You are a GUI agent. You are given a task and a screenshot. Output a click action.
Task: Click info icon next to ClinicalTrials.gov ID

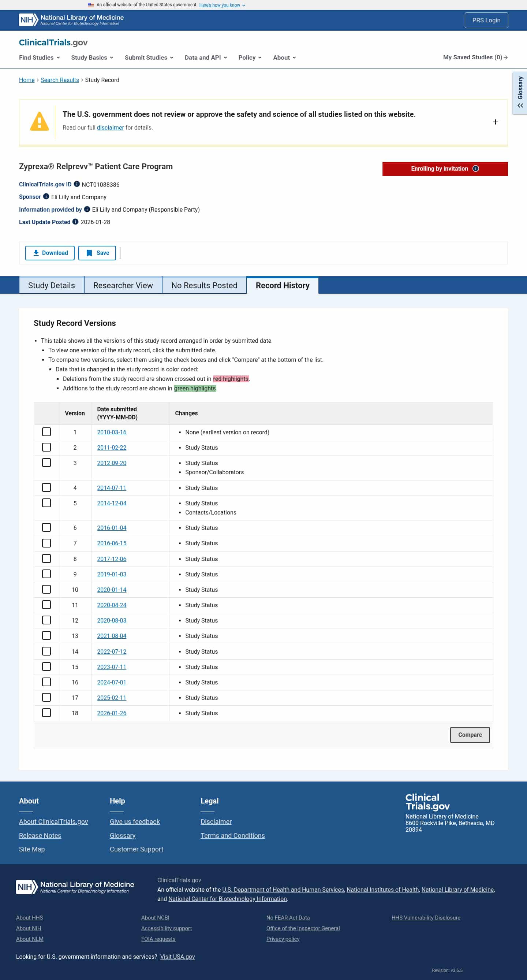pos(77,184)
